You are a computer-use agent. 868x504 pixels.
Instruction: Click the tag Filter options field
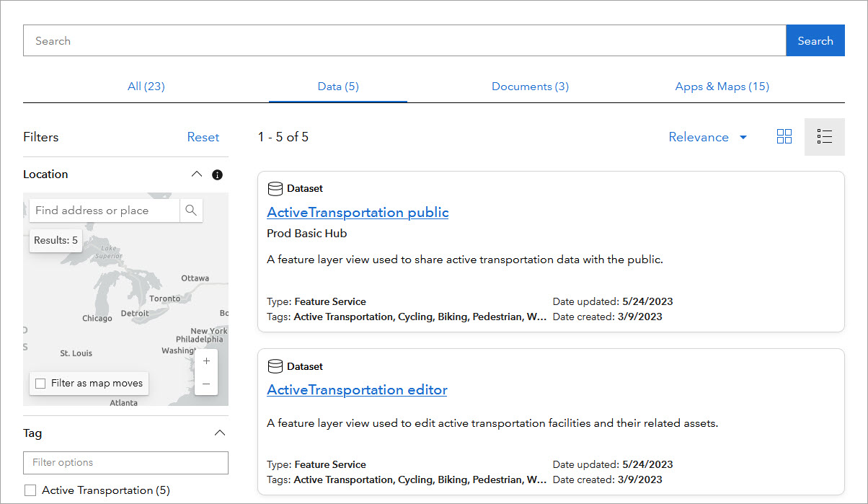pyautogui.click(x=125, y=463)
